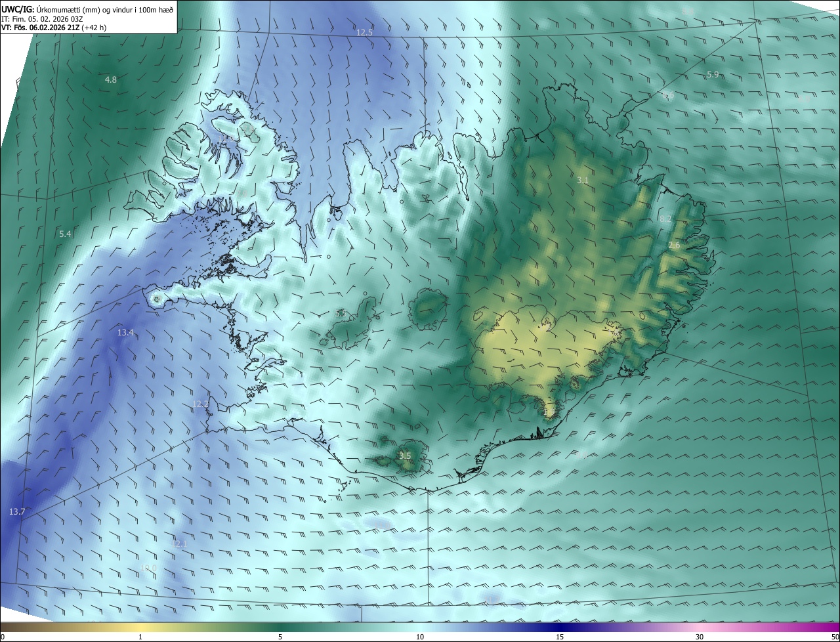This screenshot has width=840, height=642.
Task: Click the 8.2 value over the east
Action: coord(665,219)
